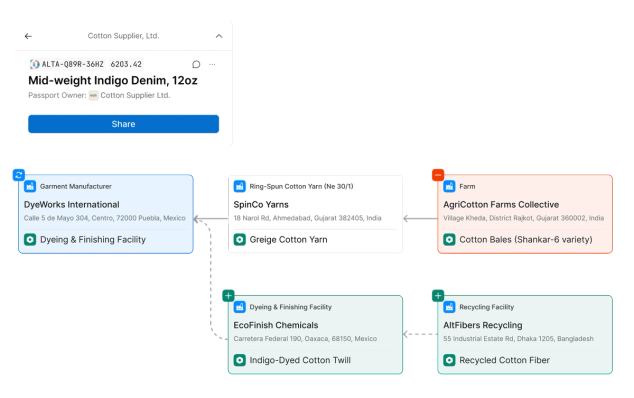The height and width of the screenshot is (398, 634).
Task: Click the product icon beside Greige Cotton Yarn
Action: tap(240, 239)
